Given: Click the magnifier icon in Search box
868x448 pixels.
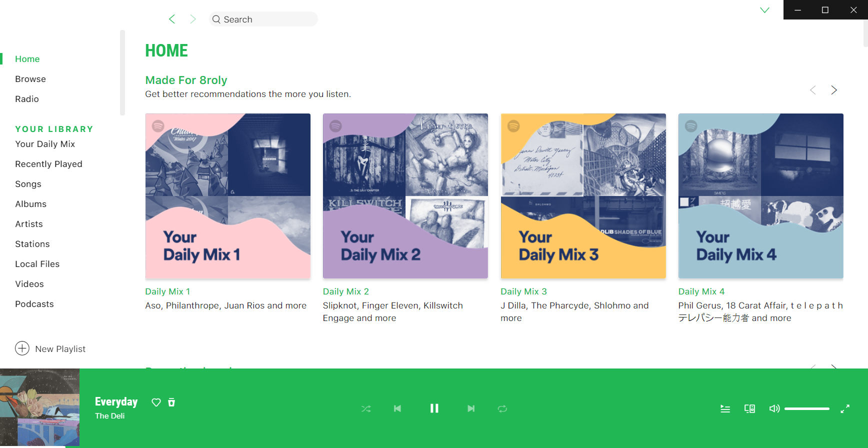Looking at the screenshot, I should point(216,19).
